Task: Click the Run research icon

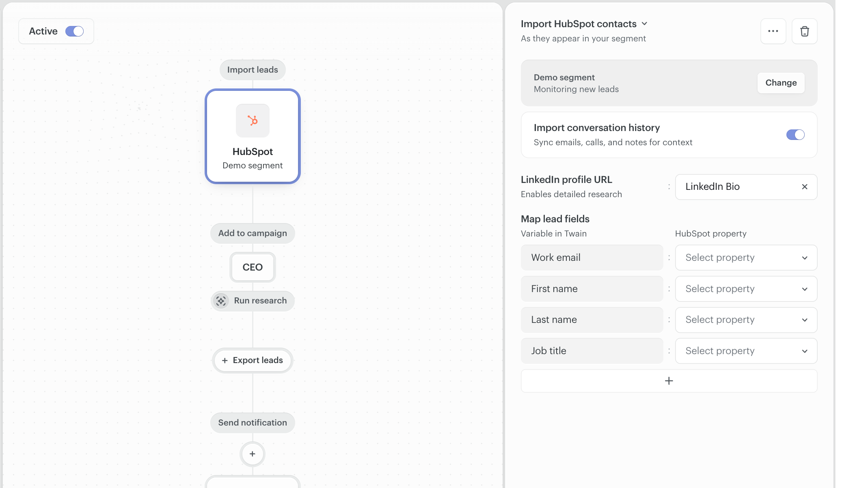Action: (221, 301)
